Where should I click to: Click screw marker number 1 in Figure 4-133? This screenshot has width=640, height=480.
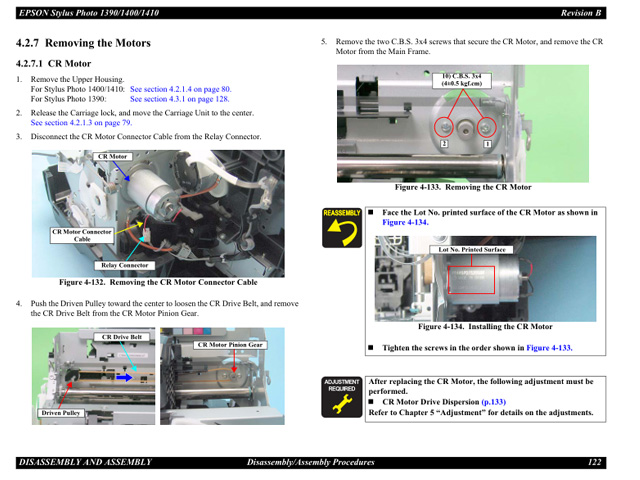pos(487,144)
